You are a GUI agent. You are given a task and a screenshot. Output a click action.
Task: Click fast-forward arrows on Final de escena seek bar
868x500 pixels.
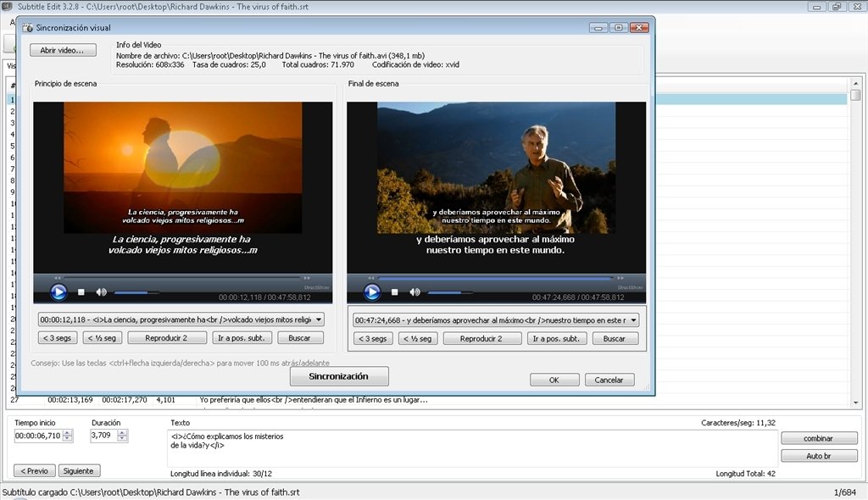coord(620,278)
